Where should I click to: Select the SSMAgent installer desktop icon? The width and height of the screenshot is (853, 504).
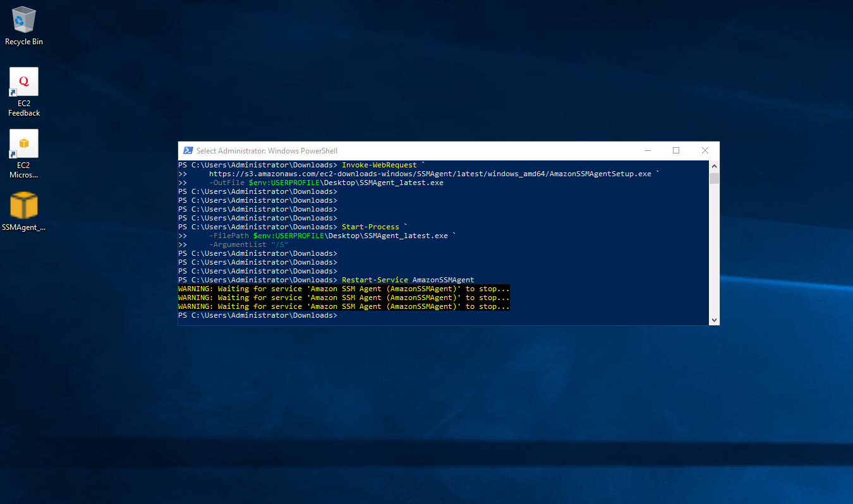(24, 205)
